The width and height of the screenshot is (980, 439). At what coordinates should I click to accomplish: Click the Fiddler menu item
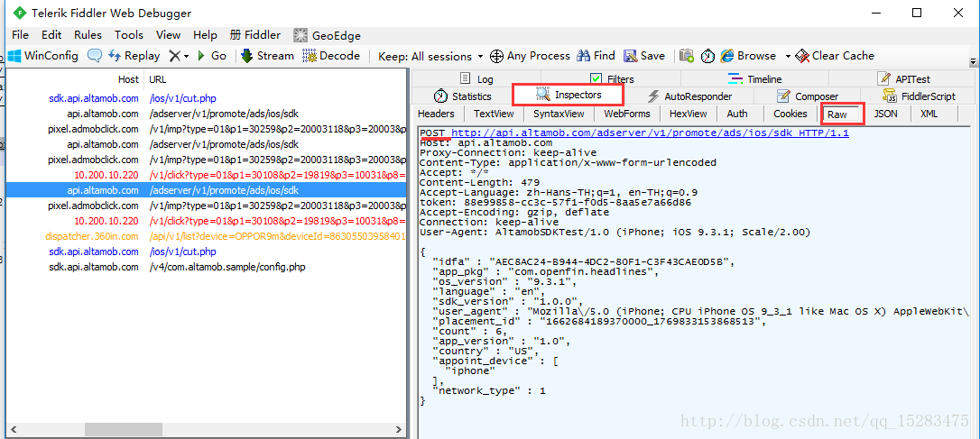pos(255,35)
